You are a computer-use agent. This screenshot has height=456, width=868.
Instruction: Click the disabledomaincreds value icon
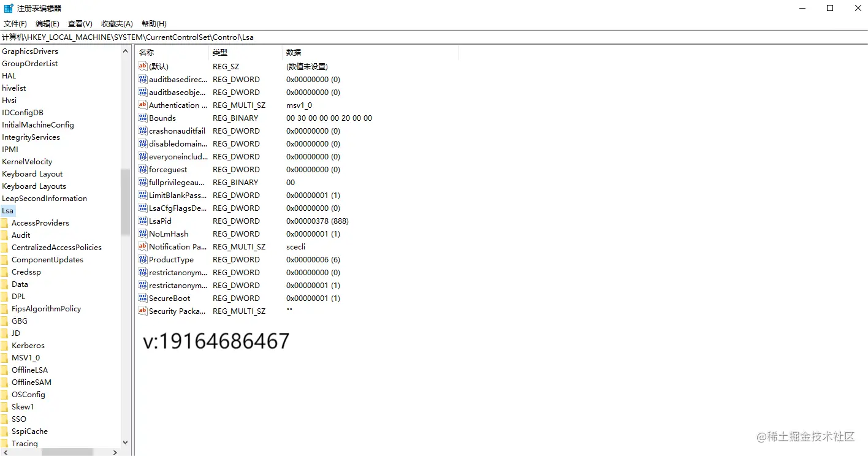tap(143, 144)
